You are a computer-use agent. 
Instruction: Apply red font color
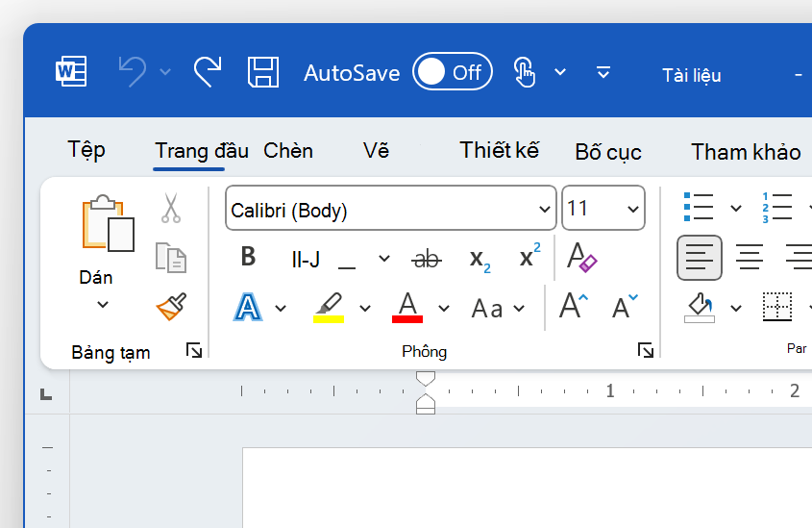(407, 308)
